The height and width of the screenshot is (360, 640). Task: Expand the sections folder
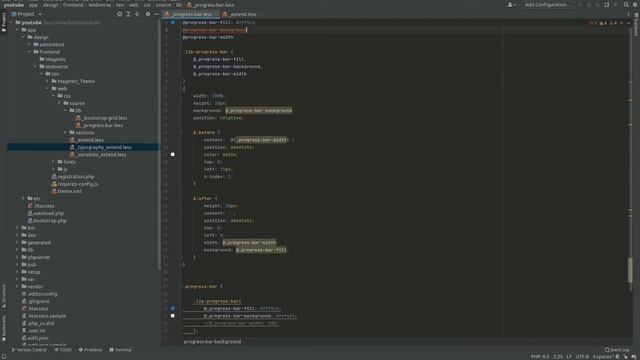pos(65,133)
